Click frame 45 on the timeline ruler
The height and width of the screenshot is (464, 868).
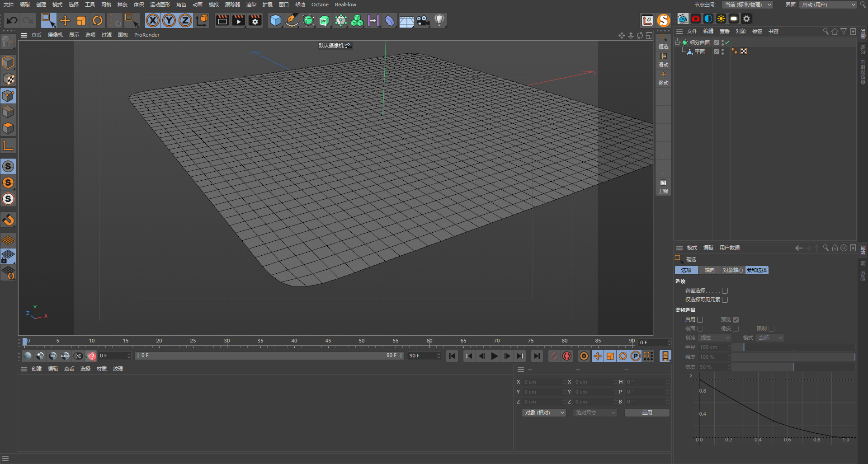[328, 342]
